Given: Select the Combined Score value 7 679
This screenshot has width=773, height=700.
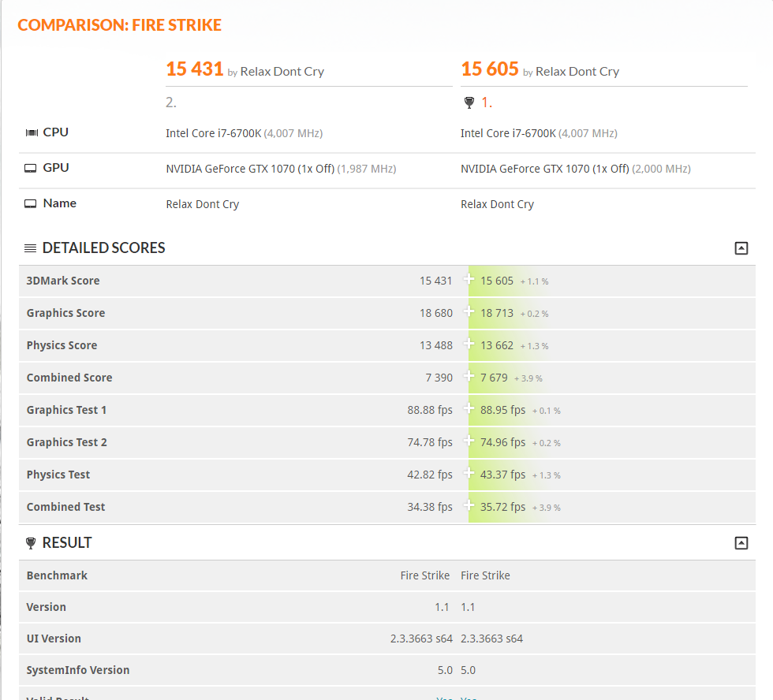Looking at the screenshot, I should (494, 378).
